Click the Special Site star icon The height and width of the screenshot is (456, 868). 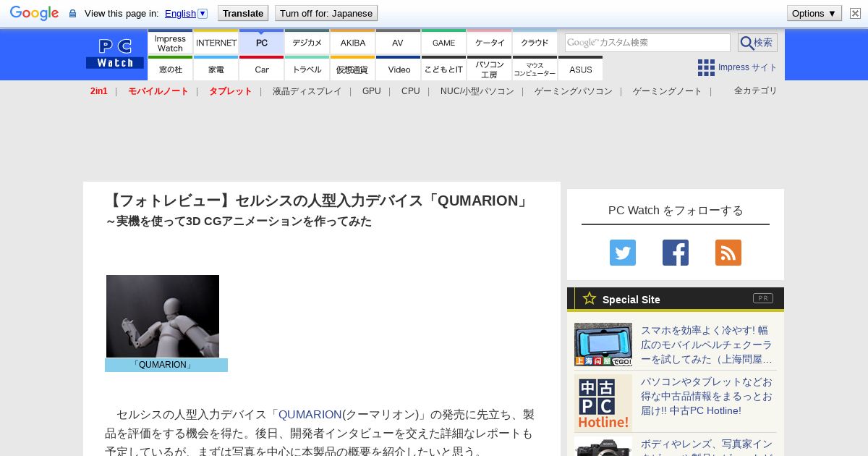(590, 298)
